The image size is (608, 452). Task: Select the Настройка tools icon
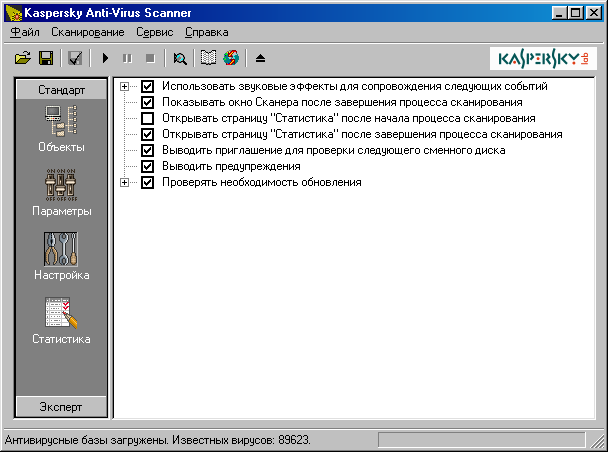click(x=61, y=249)
